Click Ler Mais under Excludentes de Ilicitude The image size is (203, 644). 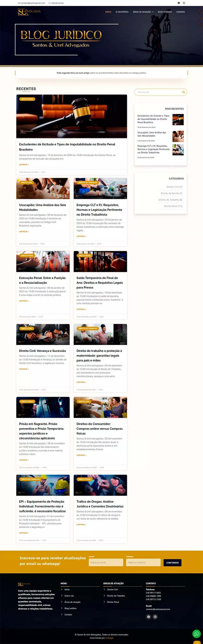(x=24, y=165)
